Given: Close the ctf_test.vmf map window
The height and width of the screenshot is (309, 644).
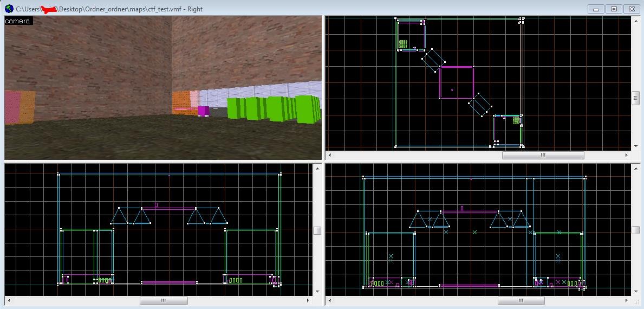Looking at the screenshot, I should coord(632,9).
